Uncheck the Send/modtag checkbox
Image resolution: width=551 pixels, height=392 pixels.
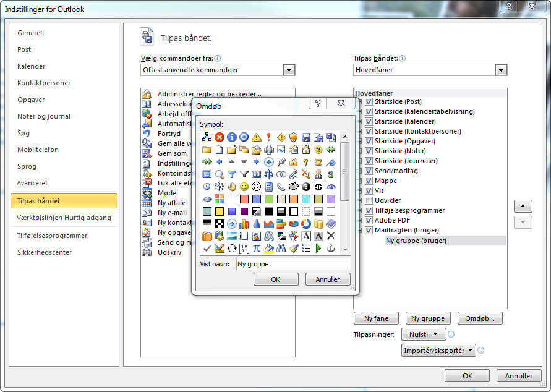369,171
